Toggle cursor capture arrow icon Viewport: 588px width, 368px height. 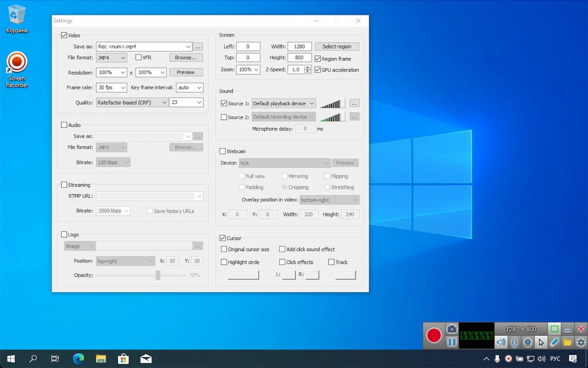(541, 342)
